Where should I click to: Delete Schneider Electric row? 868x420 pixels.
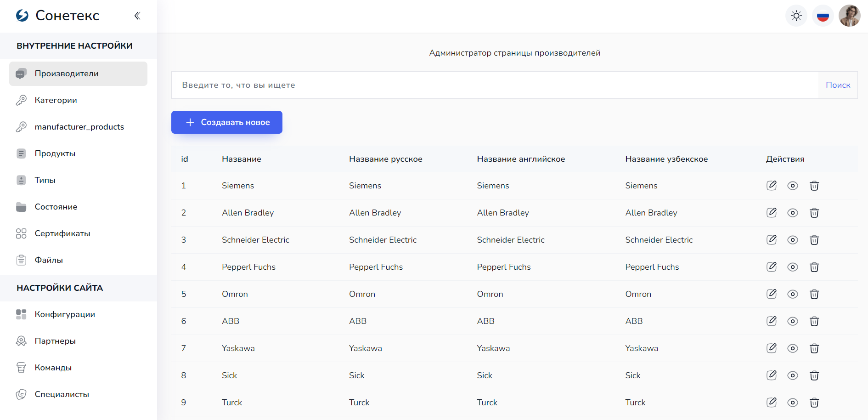[814, 240]
